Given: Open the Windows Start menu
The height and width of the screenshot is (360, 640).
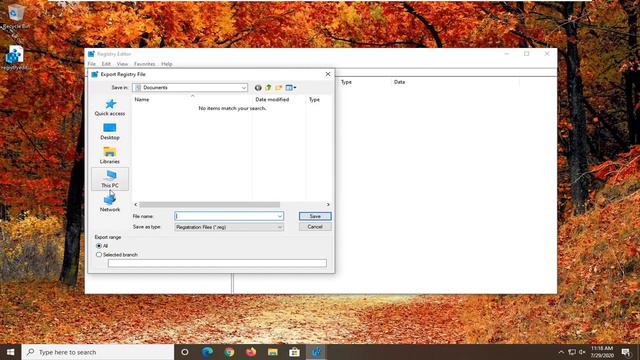Looking at the screenshot, I should tap(11, 352).
